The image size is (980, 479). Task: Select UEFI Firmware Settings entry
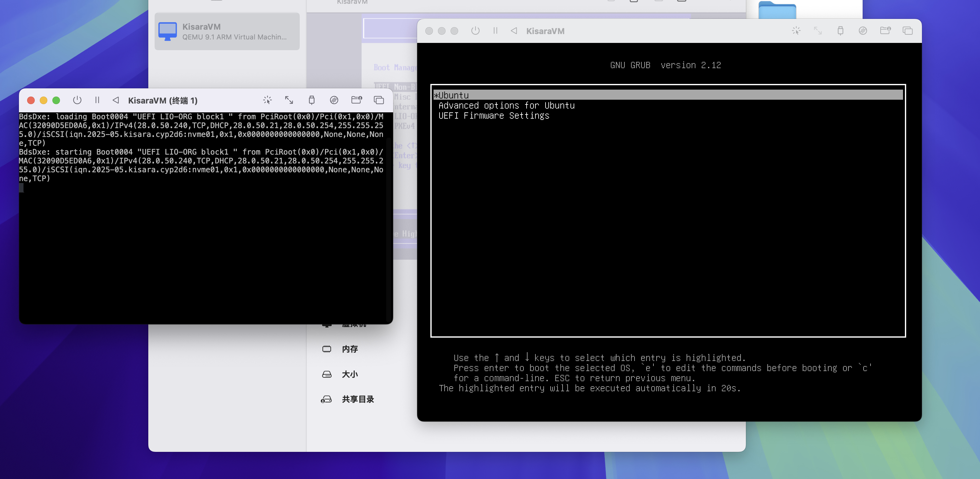494,116
